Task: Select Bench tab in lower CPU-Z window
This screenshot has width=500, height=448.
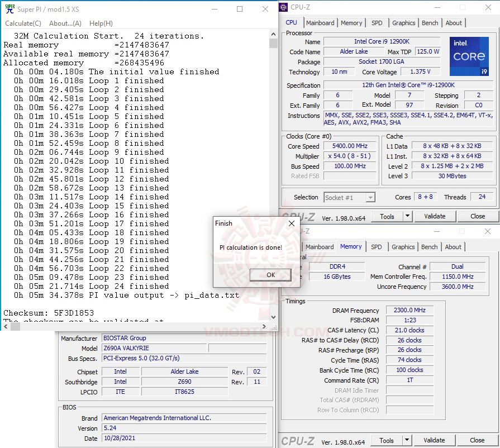Action: [x=429, y=247]
